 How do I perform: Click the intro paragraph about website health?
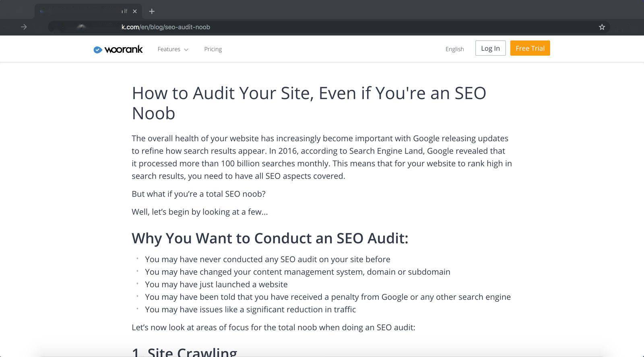point(322,157)
